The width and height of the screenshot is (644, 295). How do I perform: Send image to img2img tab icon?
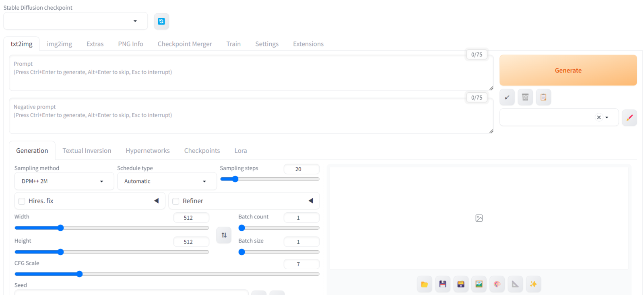coord(479,284)
